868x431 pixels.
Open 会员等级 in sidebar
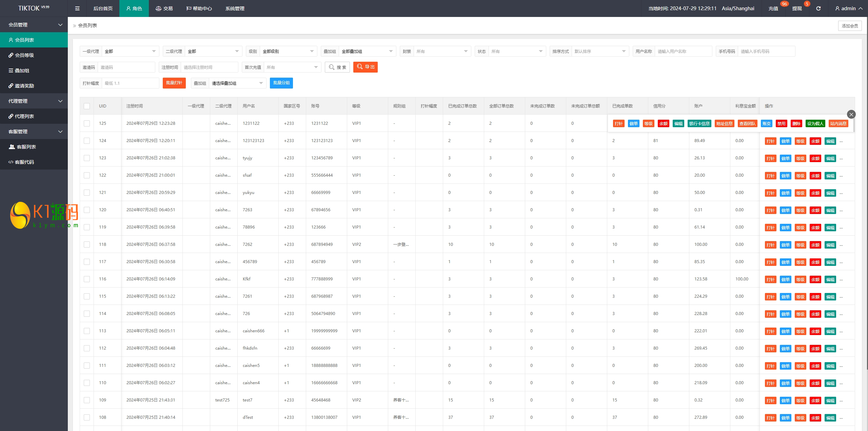coord(24,55)
